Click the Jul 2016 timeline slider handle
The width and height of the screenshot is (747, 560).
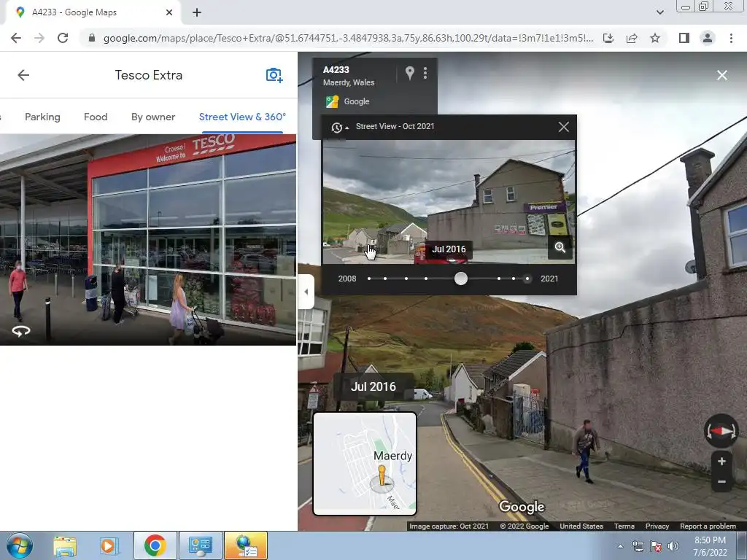point(461,279)
